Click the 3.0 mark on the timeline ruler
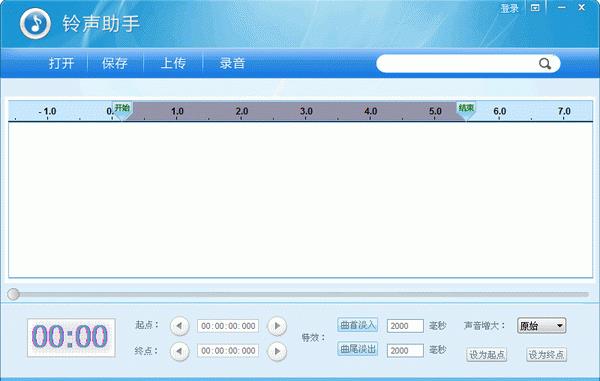This screenshot has height=381, width=600. tap(306, 111)
